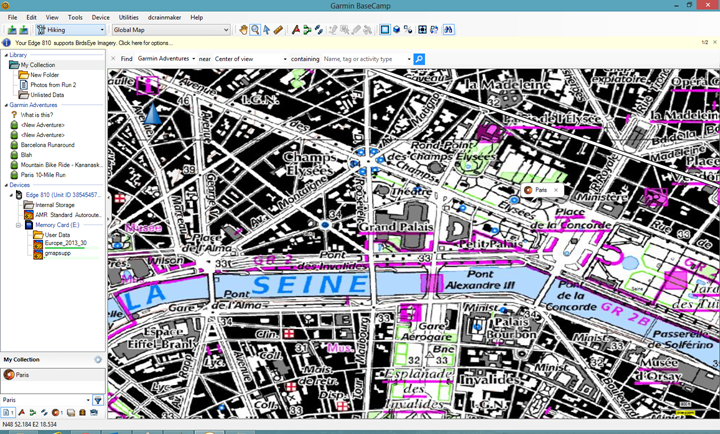Collapse the Devices tree section
Viewport: 720px width, 434px height.
pos(6,185)
